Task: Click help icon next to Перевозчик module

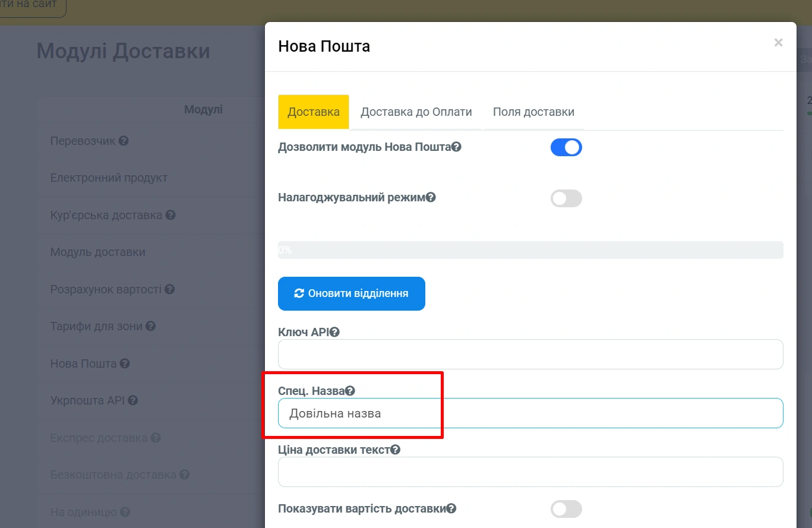Action: [x=124, y=141]
